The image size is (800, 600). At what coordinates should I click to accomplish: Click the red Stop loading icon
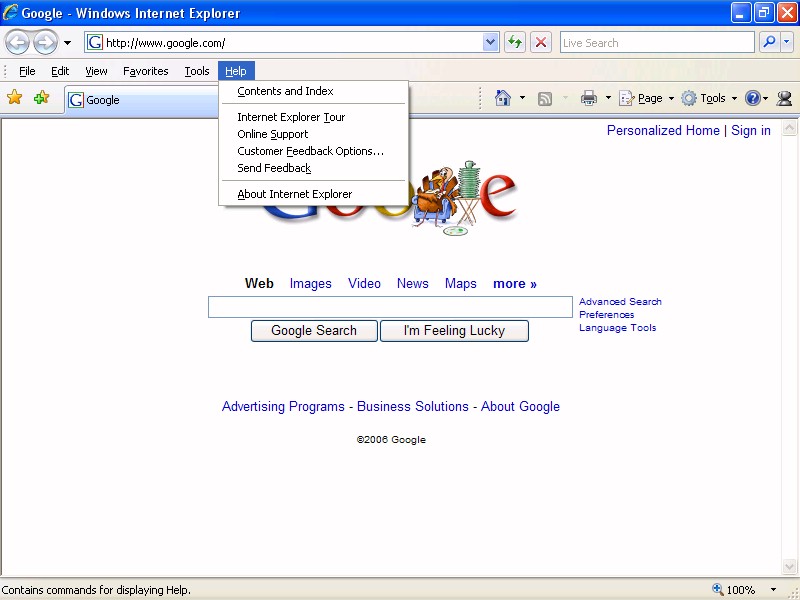(541, 42)
